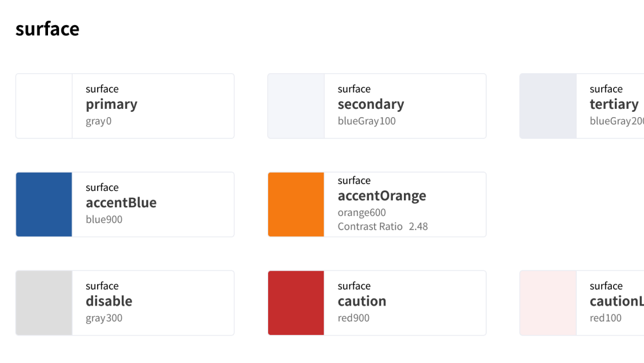Click the Contrast Ratio 2.48 text
Screen dimensions: 644x363
(382, 227)
